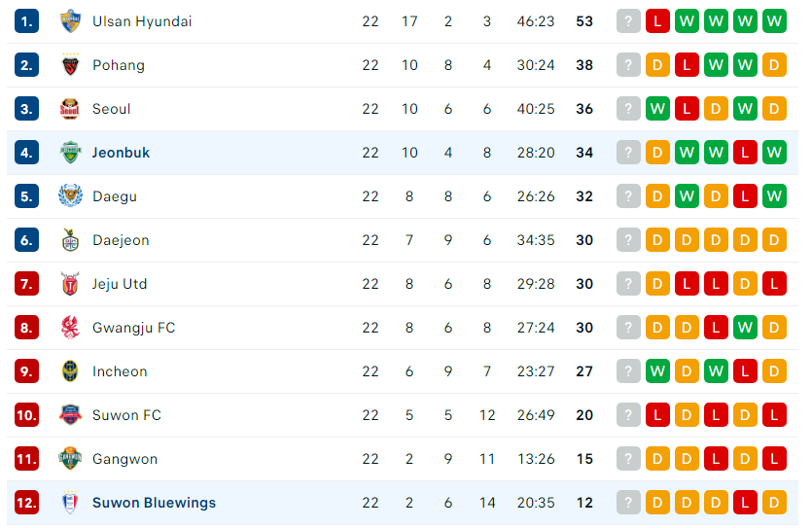This screenshot has height=528, width=812.
Task: Click the Jeju Utd team badge
Action: coord(70,284)
